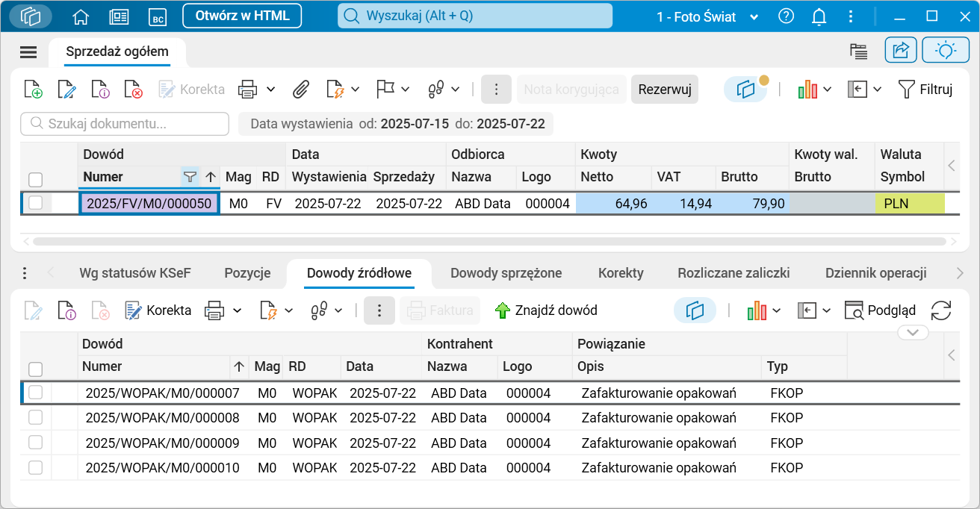Click Podgląd preview button

880,310
